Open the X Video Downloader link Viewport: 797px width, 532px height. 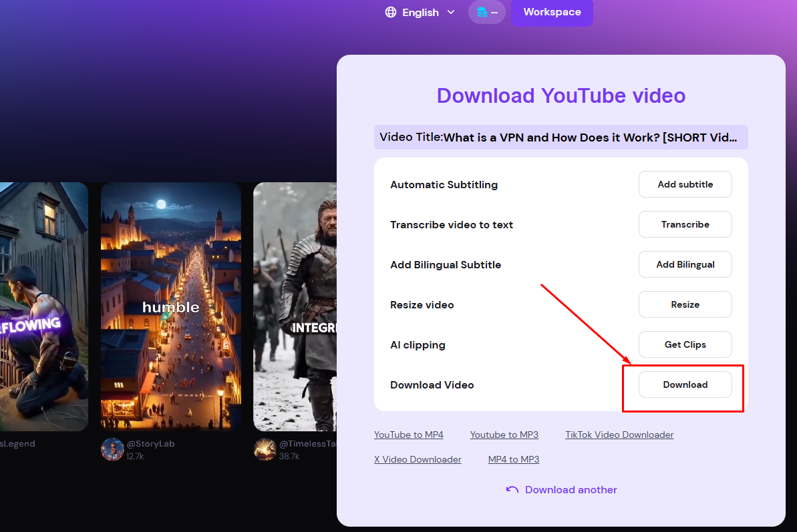click(418, 459)
